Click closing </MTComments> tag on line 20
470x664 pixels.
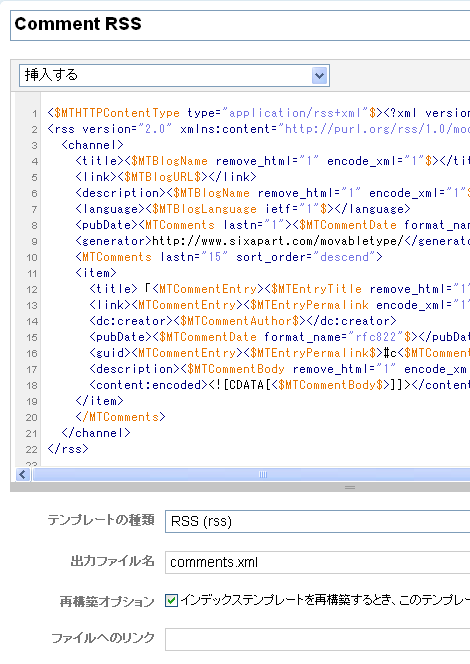(x=120, y=417)
